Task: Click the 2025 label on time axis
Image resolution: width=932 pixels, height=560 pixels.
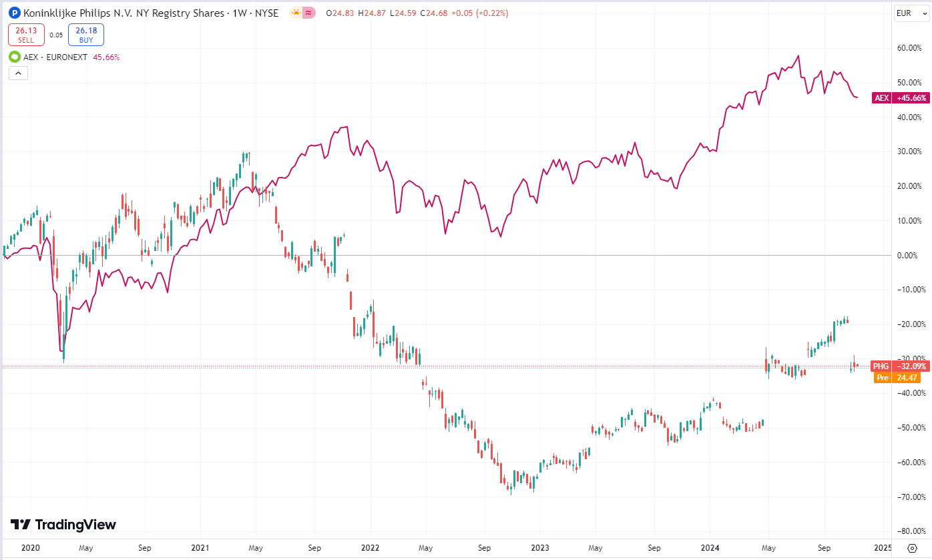Action: [x=882, y=547]
